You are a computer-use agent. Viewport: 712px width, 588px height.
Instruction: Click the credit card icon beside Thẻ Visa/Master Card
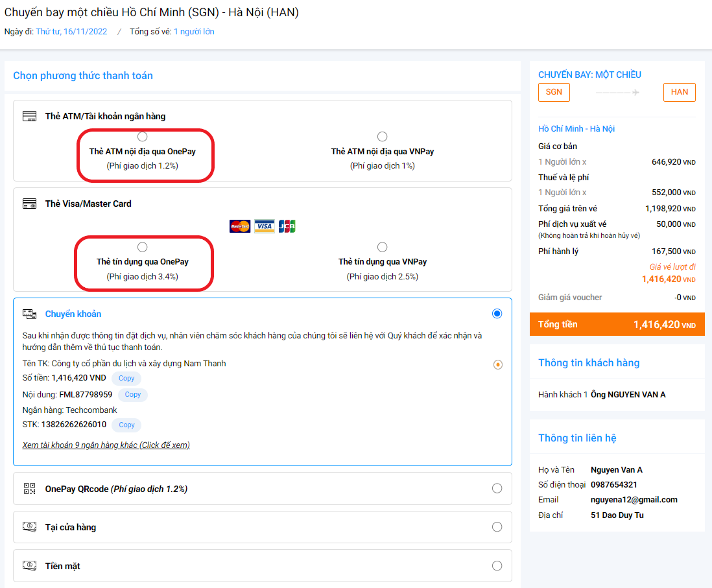29,204
